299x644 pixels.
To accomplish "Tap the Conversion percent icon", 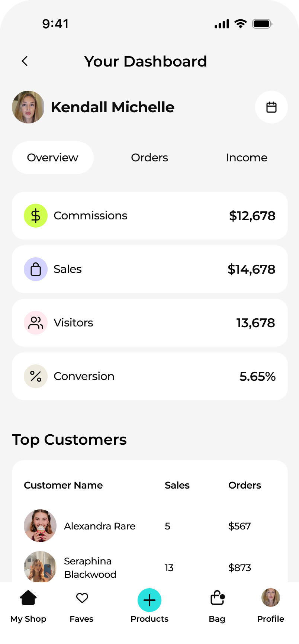I will click(x=36, y=376).
